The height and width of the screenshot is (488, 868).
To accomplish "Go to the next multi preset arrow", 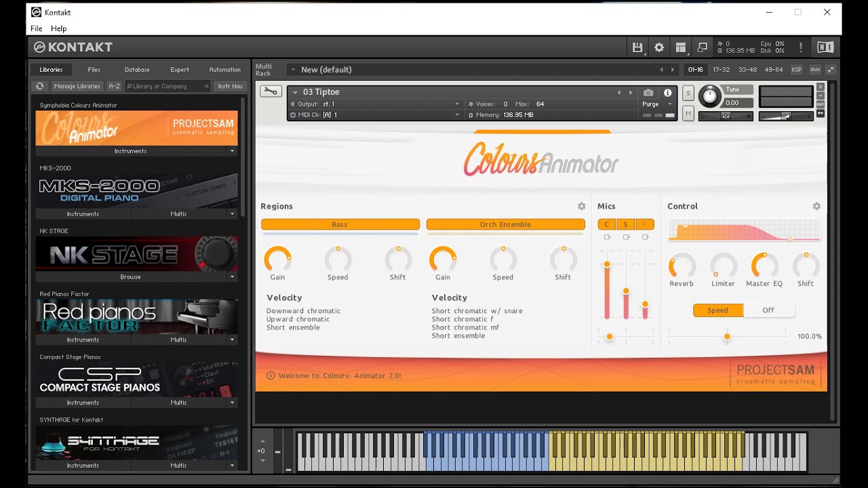I will (x=673, y=69).
